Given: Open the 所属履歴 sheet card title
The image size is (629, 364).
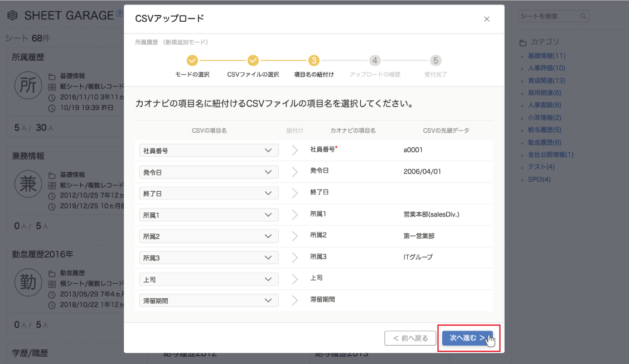Looking at the screenshot, I should click(28, 57).
